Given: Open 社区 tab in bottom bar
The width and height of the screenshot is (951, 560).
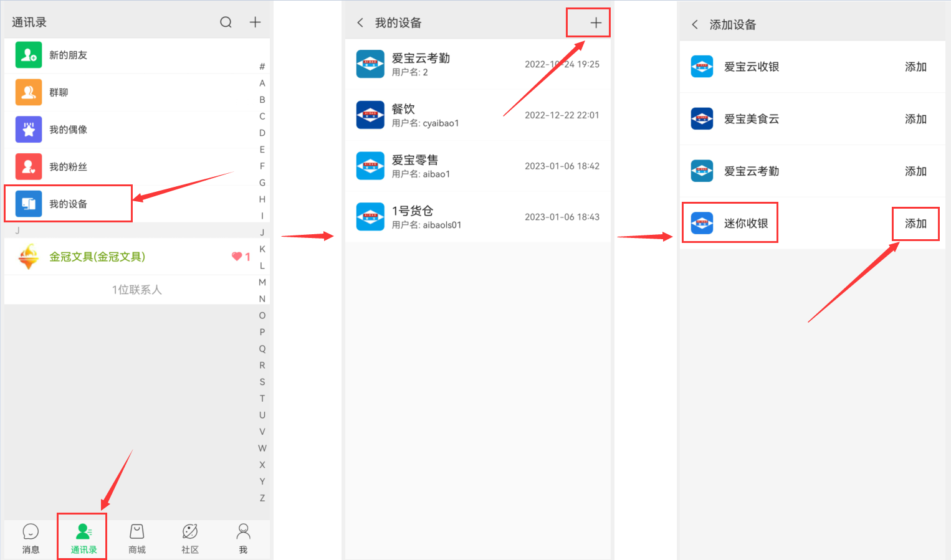Looking at the screenshot, I should (x=190, y=538).
